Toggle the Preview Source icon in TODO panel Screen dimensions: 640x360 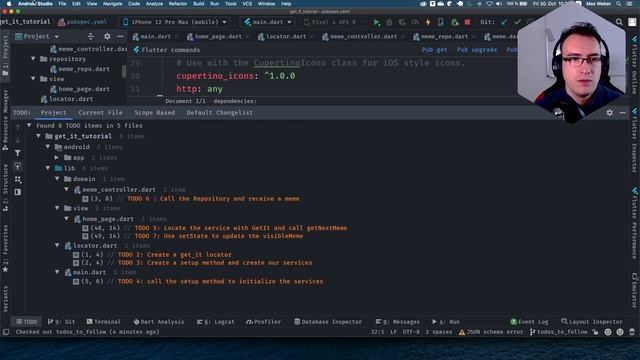(x=18, y=192)
